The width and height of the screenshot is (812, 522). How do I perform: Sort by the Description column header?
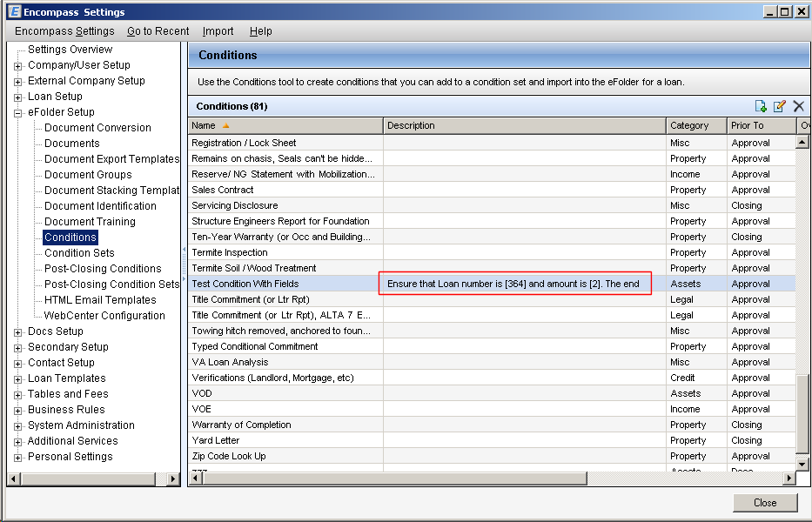[525, 125]
